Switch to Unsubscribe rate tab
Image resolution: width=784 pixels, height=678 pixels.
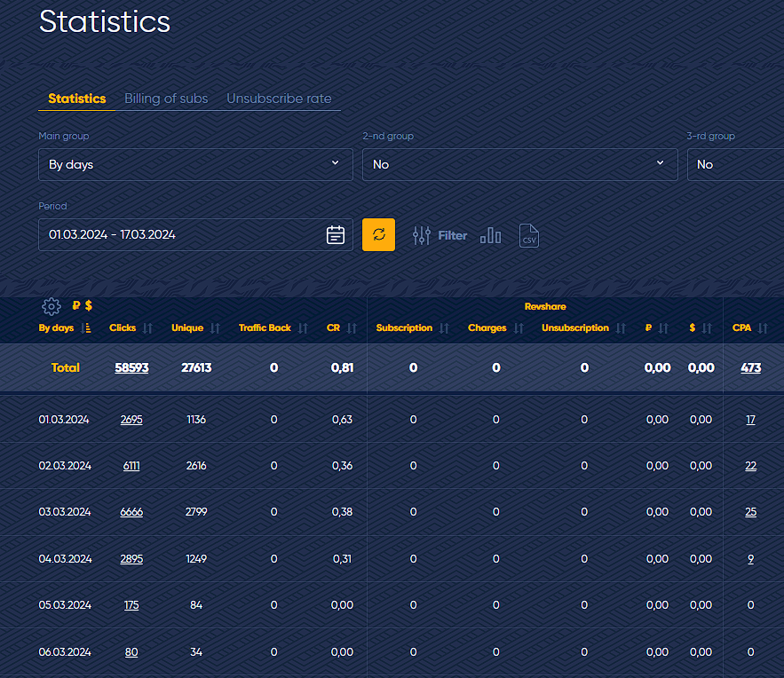click(x=279, y=99)
